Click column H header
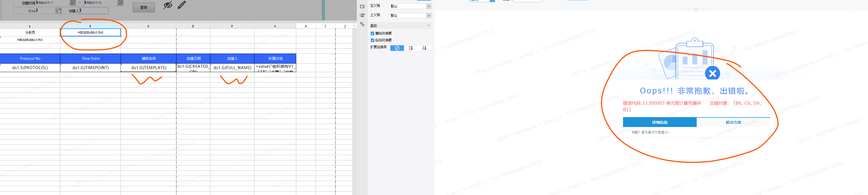The width and height of the screenshot is (868, 195). click(x=306, y=26)
